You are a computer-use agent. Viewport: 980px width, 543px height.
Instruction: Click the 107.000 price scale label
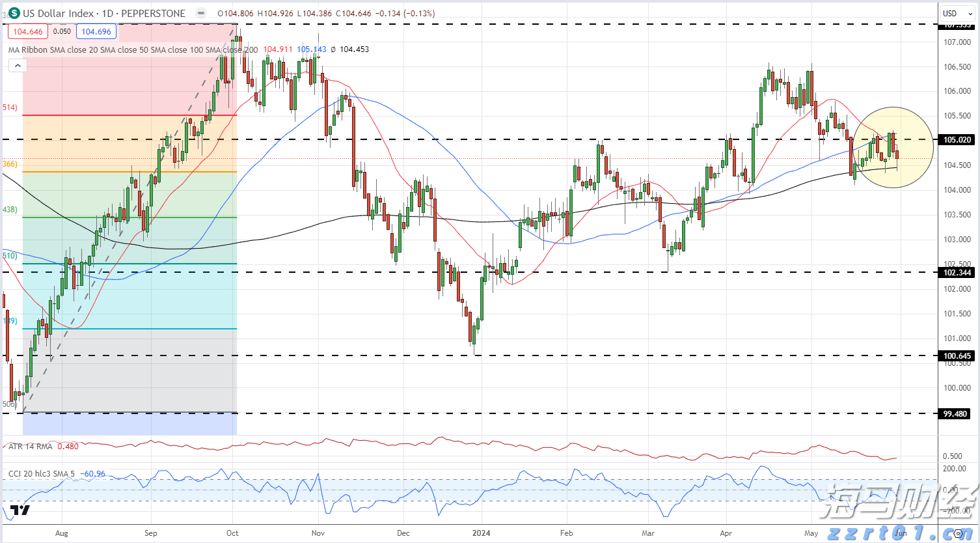(957, 42)
